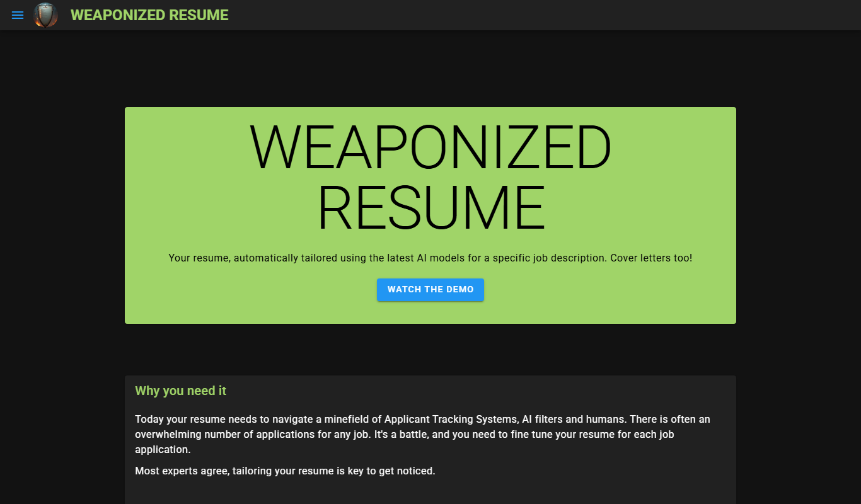Click the 'Most experts agree' sentence
The height and width of the screenshot is (504, 861).
pyautogui.click(x=285, y=471)
